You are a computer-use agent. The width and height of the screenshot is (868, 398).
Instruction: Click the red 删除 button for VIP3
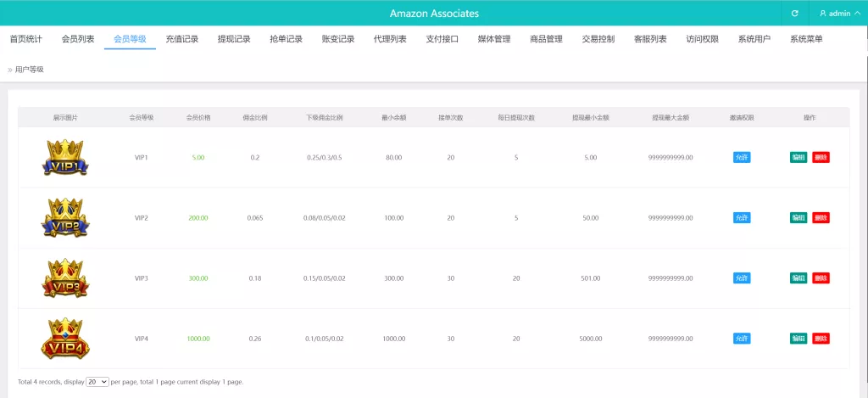[x=821, y=278]
